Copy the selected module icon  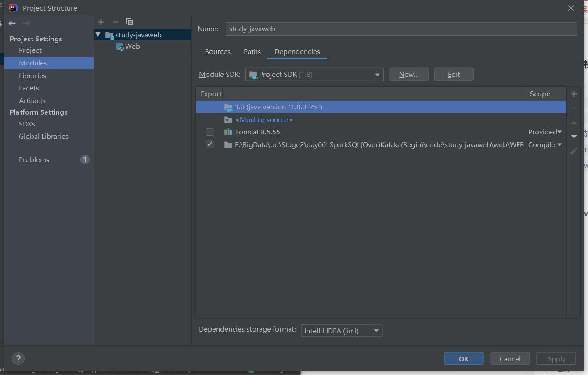coord(130,22)
